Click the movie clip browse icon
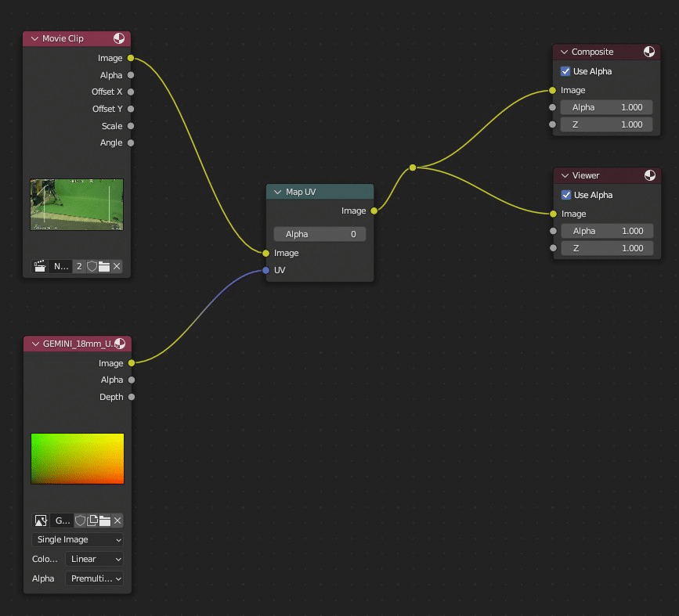The image size is (679, 616). 39,266
